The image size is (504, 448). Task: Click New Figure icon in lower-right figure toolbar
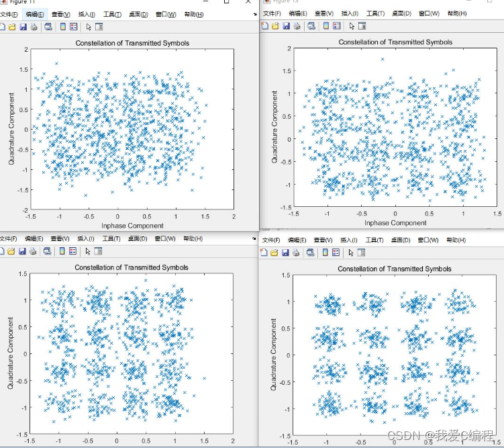point(264,253)
